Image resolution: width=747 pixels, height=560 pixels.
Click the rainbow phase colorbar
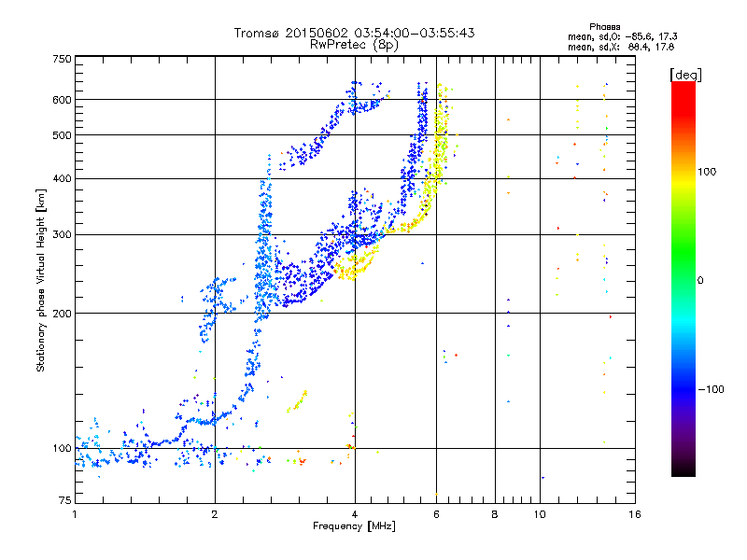pos(684,279)
